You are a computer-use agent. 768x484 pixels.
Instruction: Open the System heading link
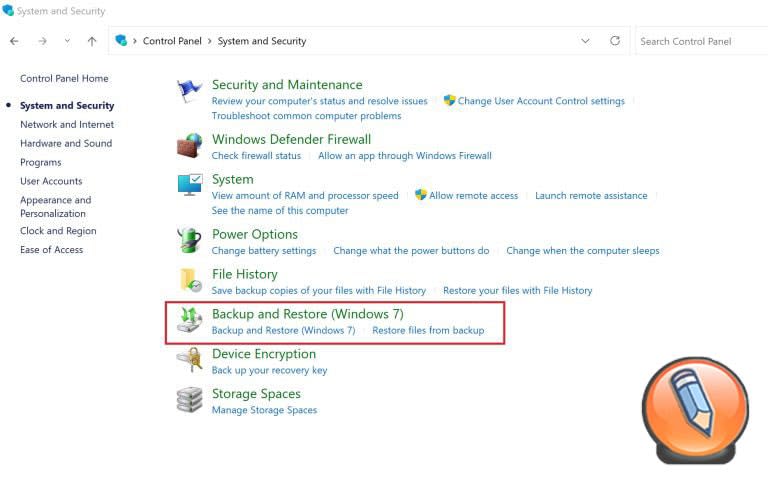point(233,179)
